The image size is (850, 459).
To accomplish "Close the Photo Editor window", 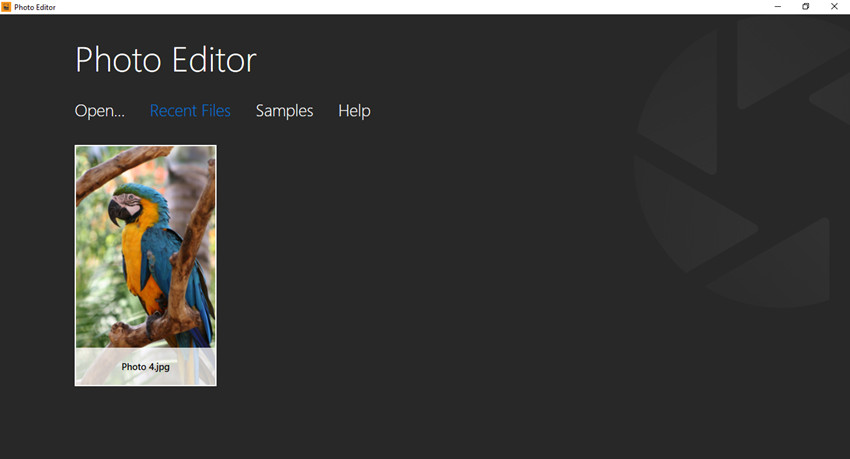I will click(x=834, y=7).
